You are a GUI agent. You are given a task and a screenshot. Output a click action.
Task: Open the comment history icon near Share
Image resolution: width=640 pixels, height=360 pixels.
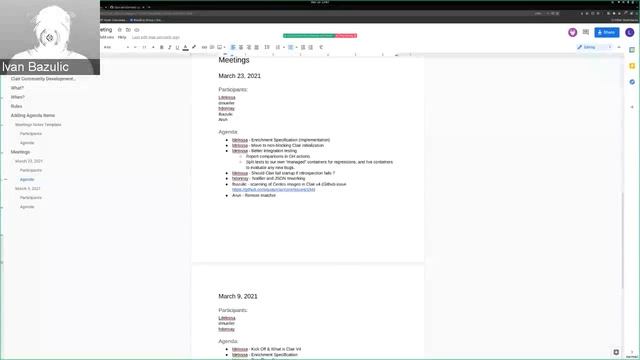(x=586, y=32)
